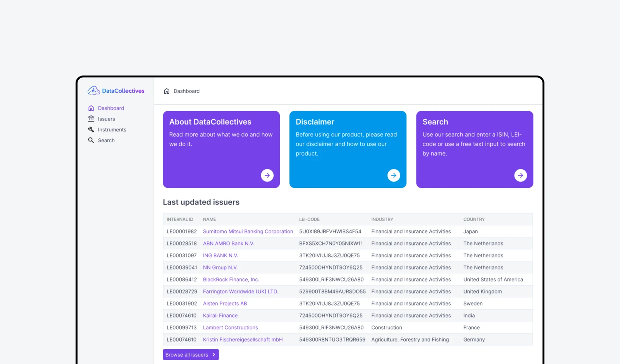The image size is (620, 364).
Task: Open ABN AMRO Bank N.V. issuer
Action: 229,243
